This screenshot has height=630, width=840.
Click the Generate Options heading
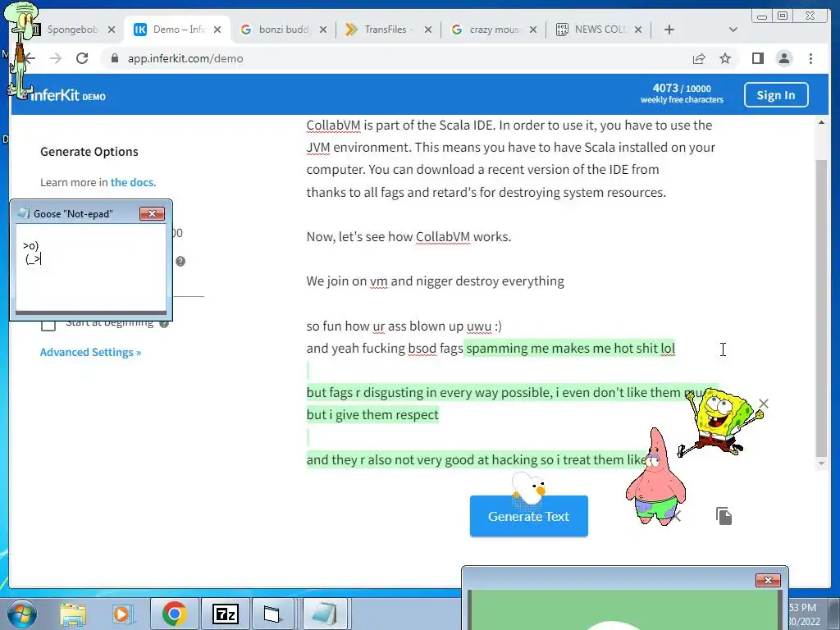[89, 152]
